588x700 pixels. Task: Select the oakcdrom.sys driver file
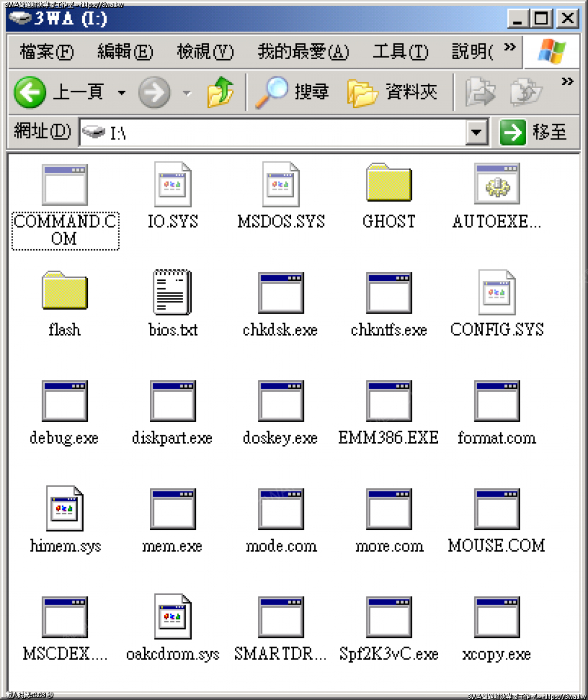pyautogui.click(x=172, y=617)
